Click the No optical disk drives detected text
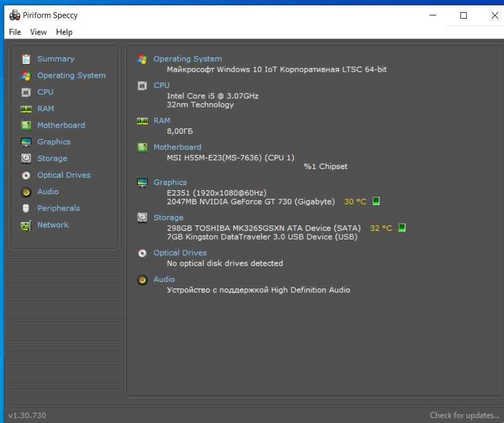The height and width of the screenshot is (423, 504). coord(225,264)
